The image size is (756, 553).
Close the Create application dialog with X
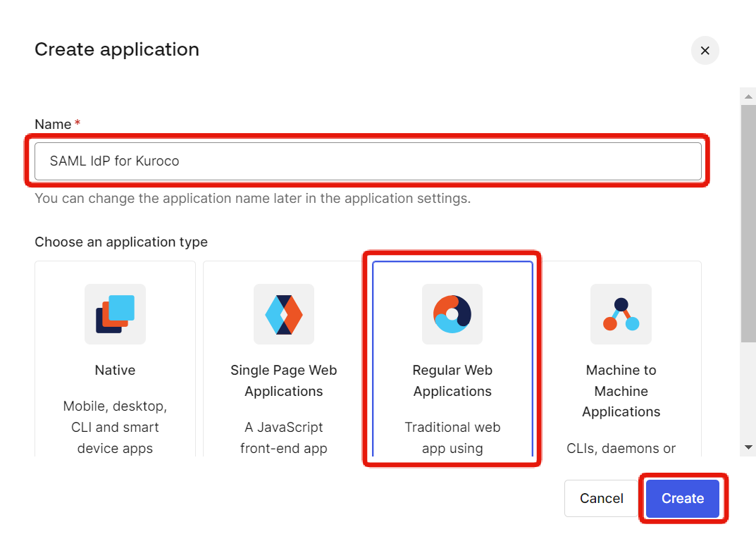point(705,50)
